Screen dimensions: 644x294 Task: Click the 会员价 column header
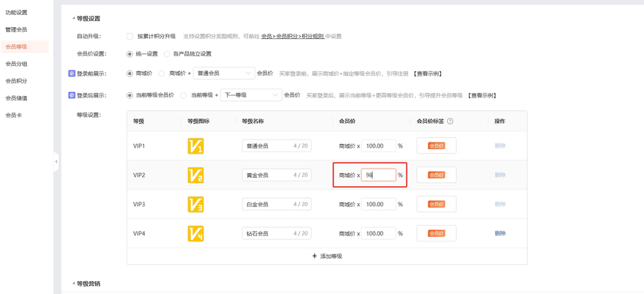(347, 121)
